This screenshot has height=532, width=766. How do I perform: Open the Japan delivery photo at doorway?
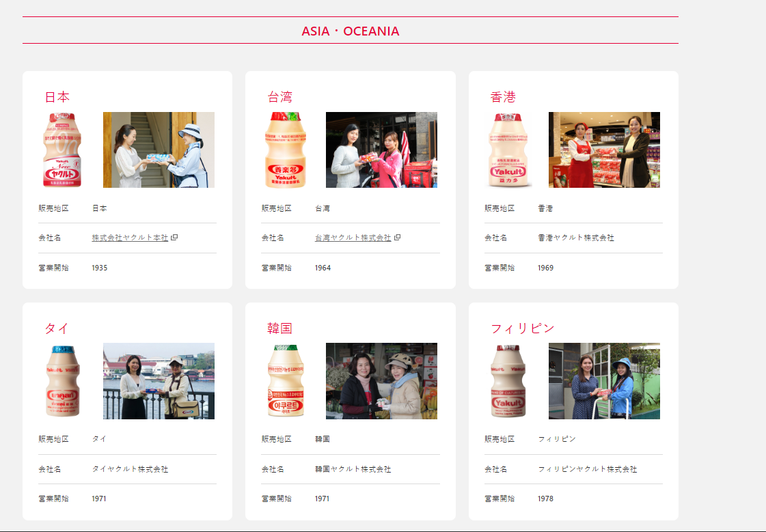(x=159, y=150)
